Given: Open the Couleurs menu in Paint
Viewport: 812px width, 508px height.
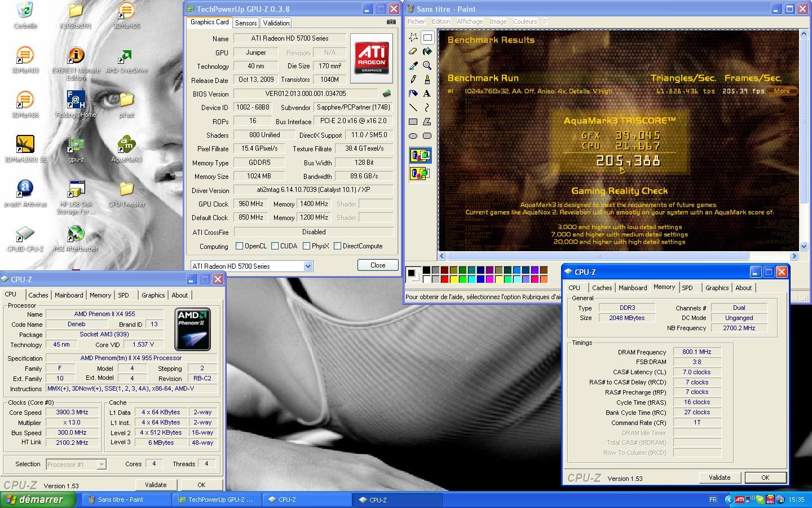Looking at the screenshot, I should click(525, 21).
